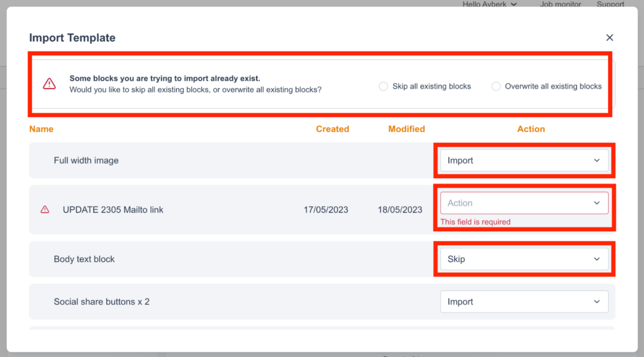The image size is (644, 357).
Task: Open action dropdown for Full width image
Action: (523, 160)
